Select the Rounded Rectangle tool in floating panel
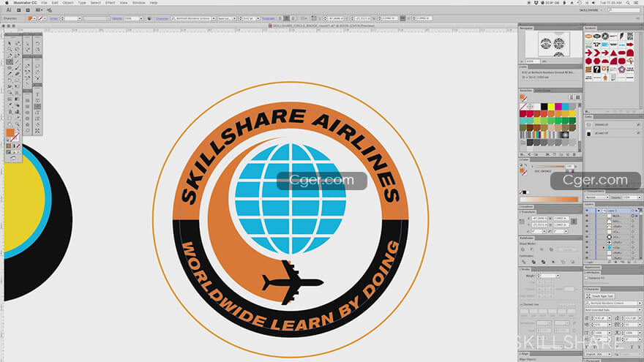The image size is (644, 362). pos(27,106)
